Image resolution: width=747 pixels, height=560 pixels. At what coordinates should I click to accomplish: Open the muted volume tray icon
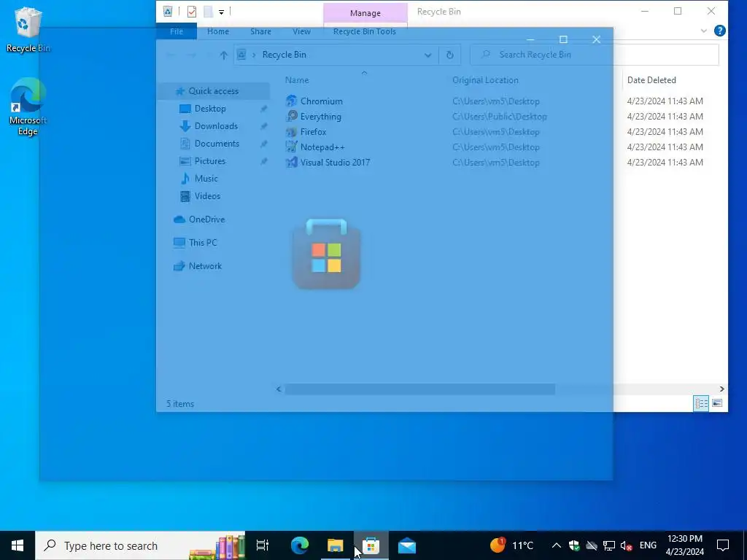[x=627, y=545]
